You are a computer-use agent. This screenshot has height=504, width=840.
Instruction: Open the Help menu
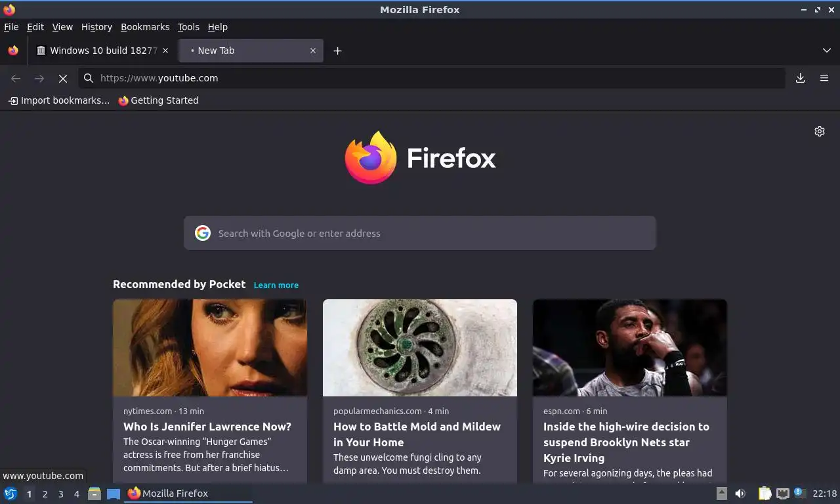click(218, 27)
